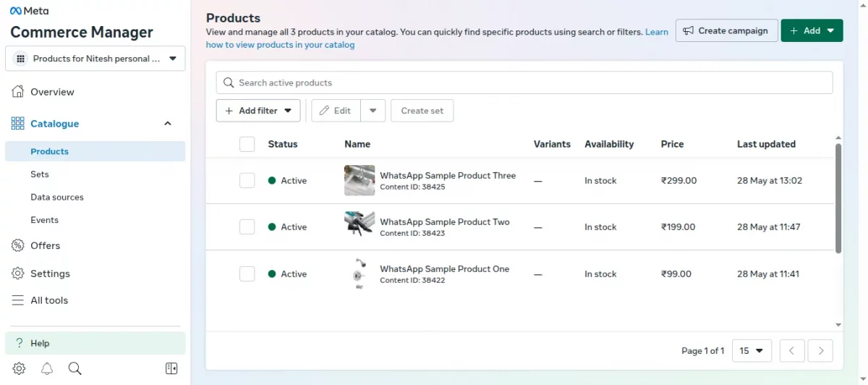
Task: Click the plus icon on Add button
Action: click(x=794, y=30)
